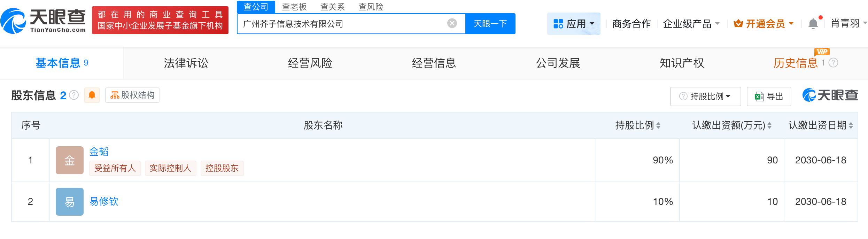Open the 持股比例 filter dropdown above the table
Image resolution: width=868 pixels, height=239 pixels.
705,96
